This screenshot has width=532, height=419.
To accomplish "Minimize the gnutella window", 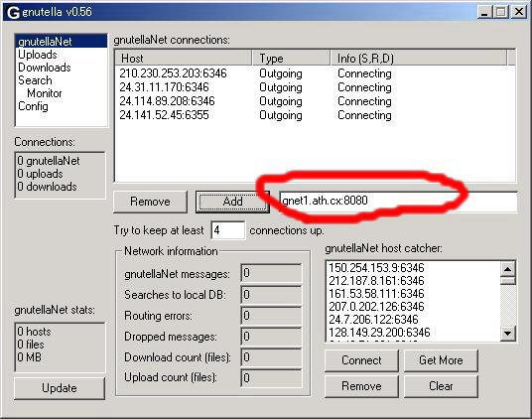I will pyautogui.click(x=484, y=12).
